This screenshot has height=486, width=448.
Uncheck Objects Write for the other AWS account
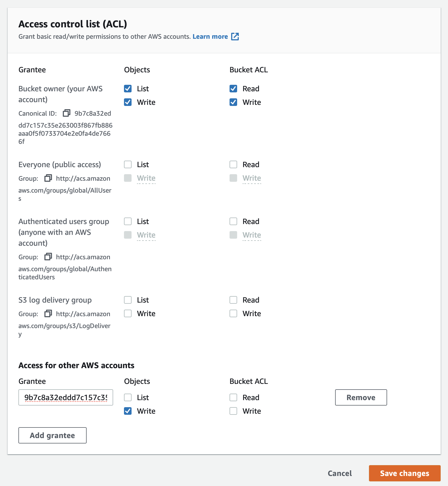click(128, 411)
